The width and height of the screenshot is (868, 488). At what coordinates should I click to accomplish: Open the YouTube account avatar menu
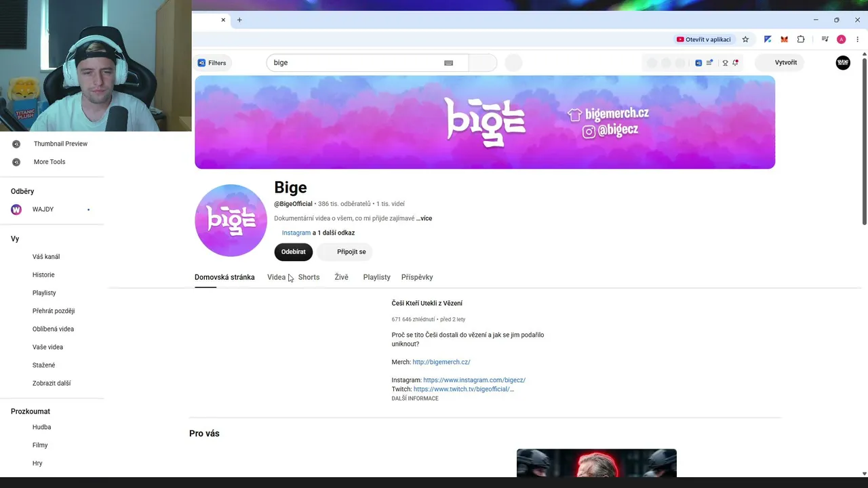pos(843,63)
